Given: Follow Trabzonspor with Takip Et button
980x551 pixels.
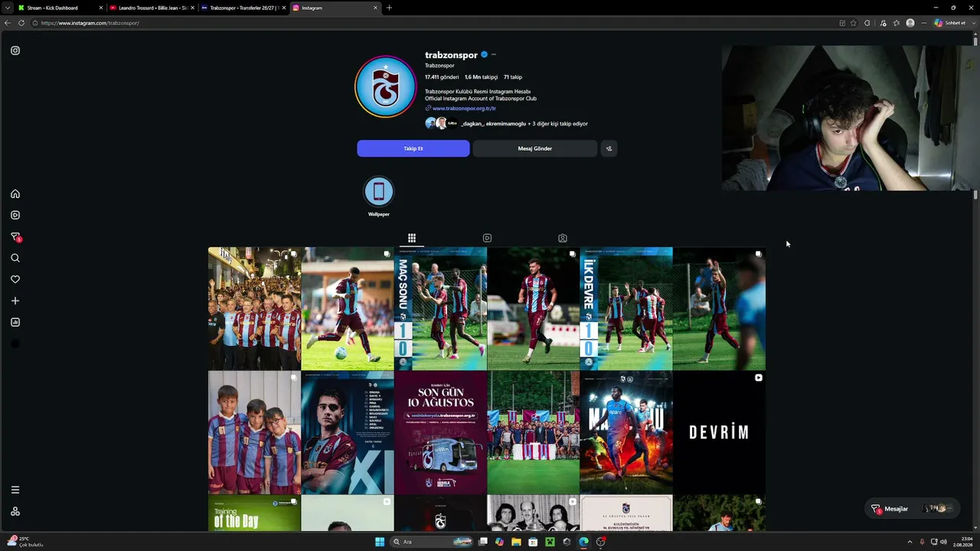Looking at the screenshot, I should [413, 148].
